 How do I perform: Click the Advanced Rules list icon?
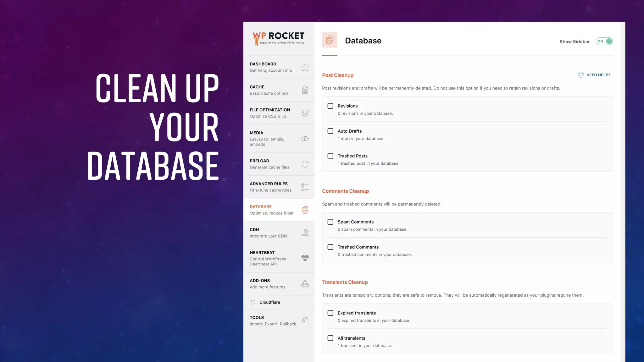pos(305,187)
